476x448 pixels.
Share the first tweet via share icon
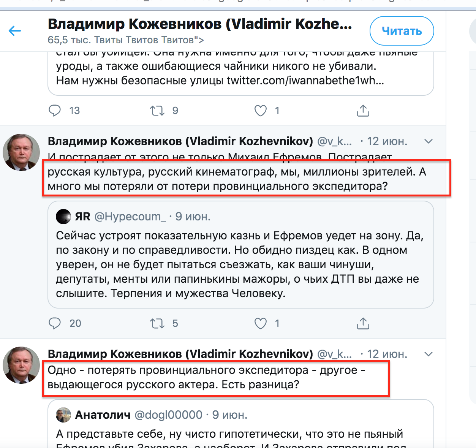363,111
